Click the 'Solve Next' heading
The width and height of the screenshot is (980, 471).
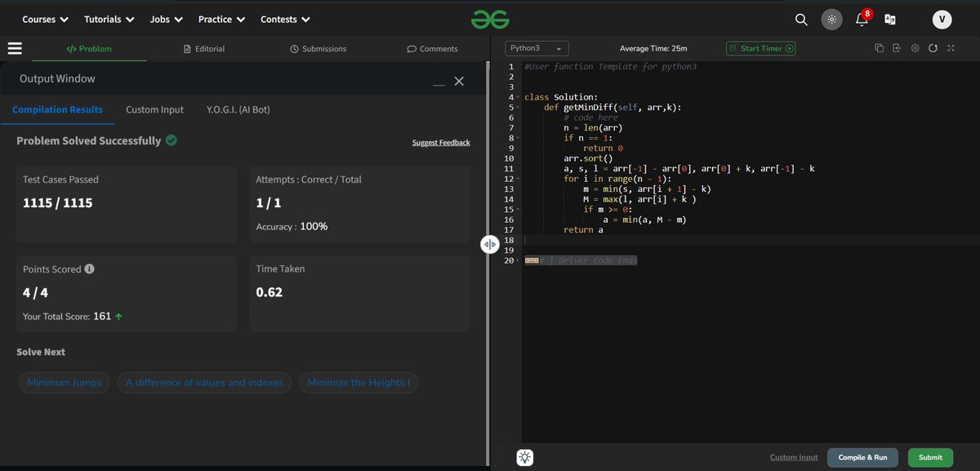41,352
